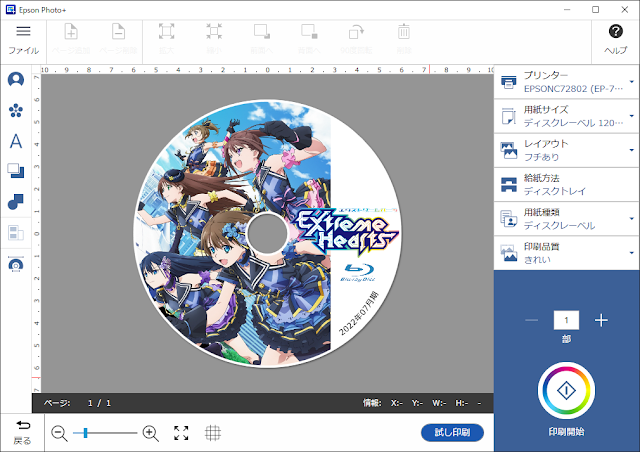Open the frame/background layers tool
640x452 pixels.
coord(16,171)
